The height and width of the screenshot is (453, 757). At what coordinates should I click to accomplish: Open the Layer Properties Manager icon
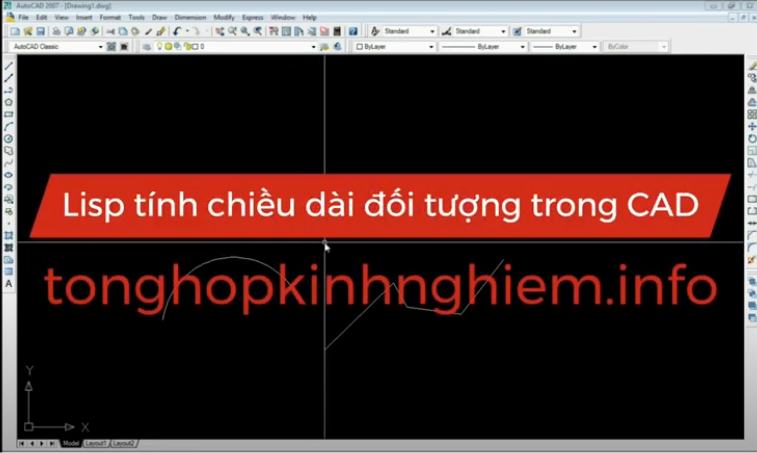(x=147, y=47)
